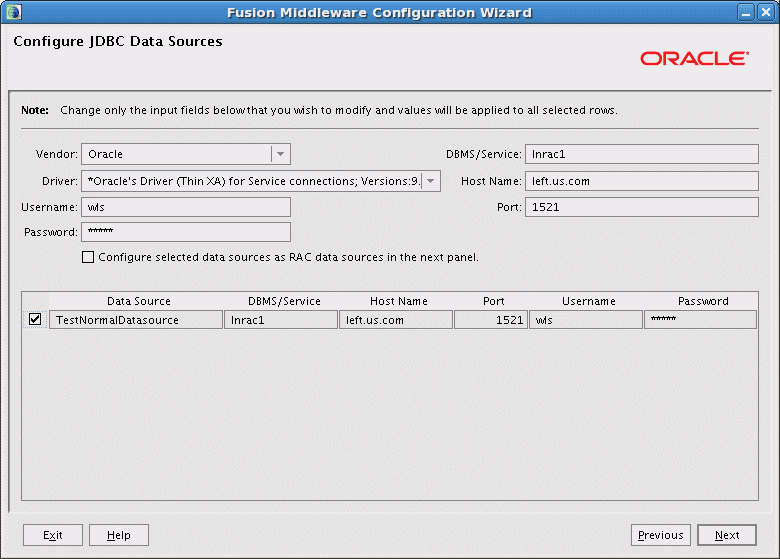
Task: Go back with the Previous button
Action: (661, 535)
